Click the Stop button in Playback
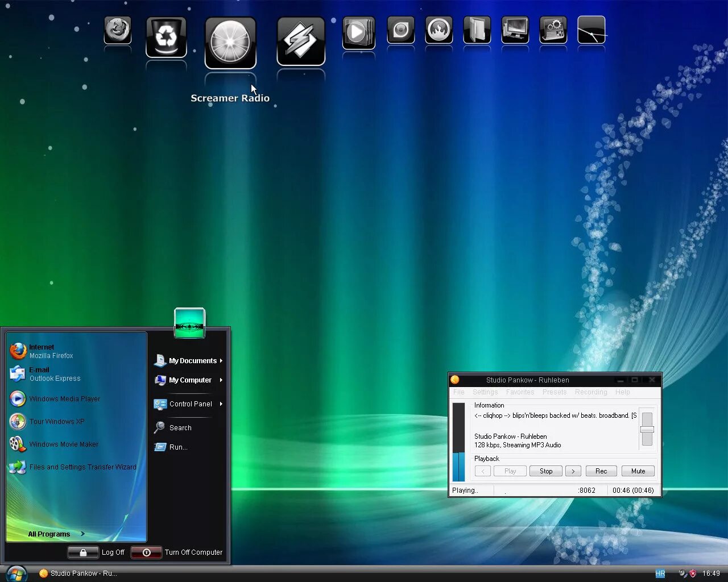 coord(546,471)
